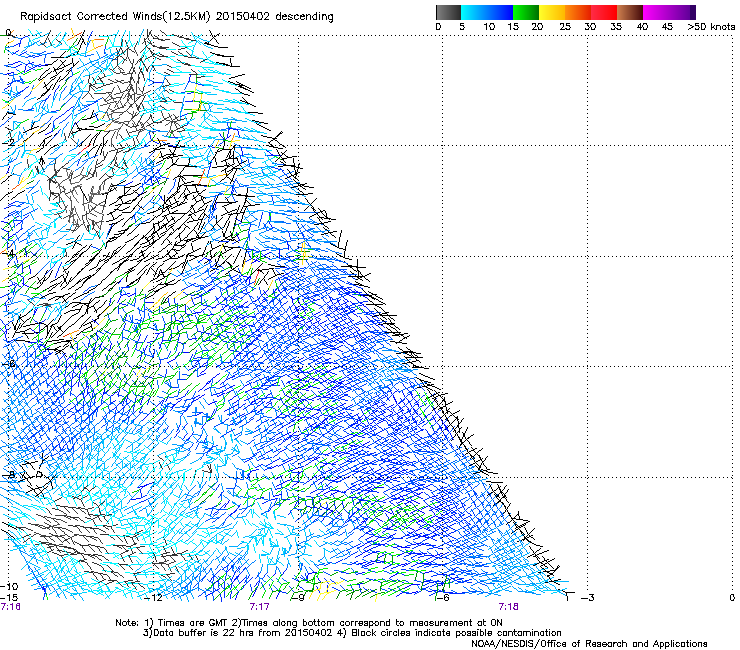Click the "-15" longitude axis label
This screenshot has width=740, height=650.
click(9, 598)
